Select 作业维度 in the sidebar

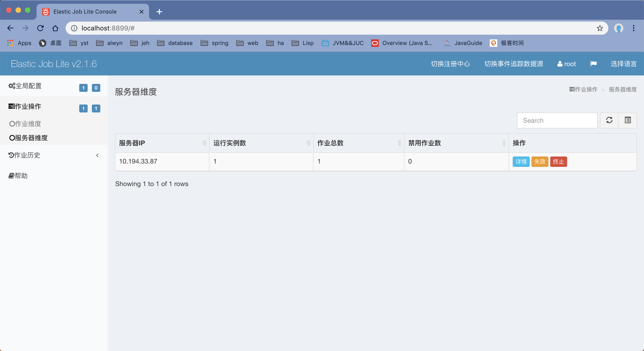click(x=25, y=124)
